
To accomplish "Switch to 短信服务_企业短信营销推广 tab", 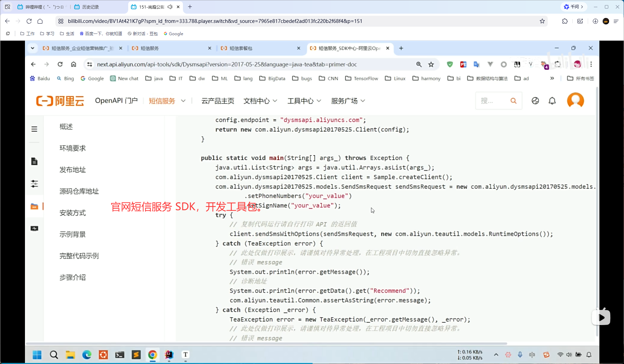I will pyautogui.click(x=82, y=48).
